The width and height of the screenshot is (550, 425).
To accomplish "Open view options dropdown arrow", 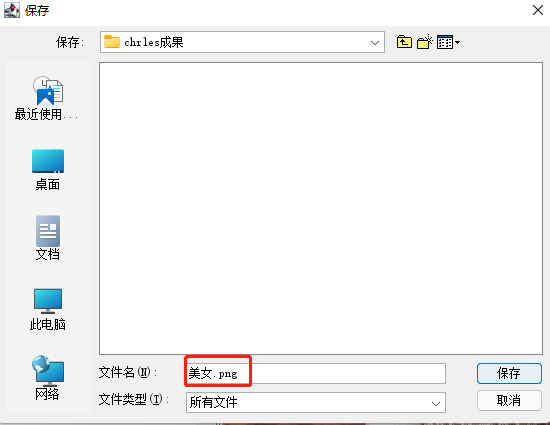I will click(457, 43).
